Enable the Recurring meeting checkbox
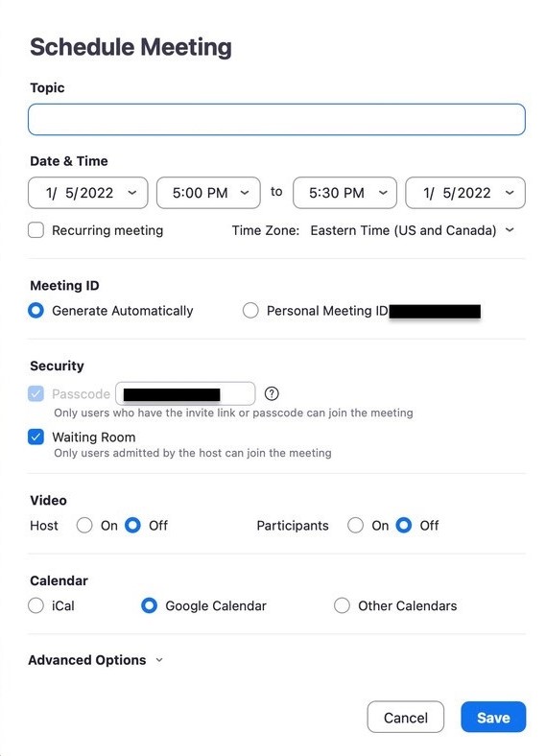 [36, 230]
